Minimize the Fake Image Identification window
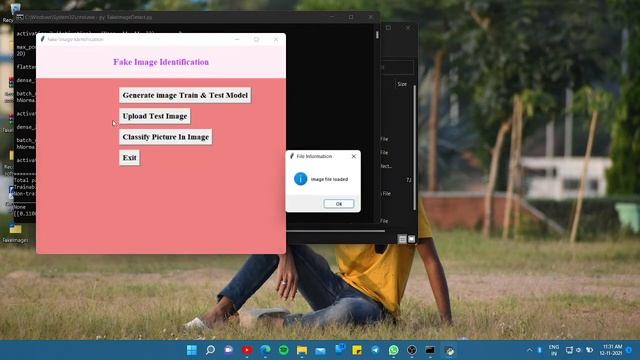 (237, 39)
